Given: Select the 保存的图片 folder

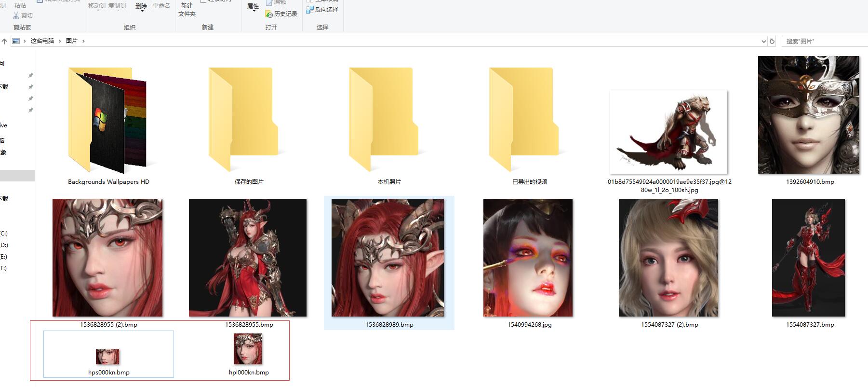Looking at the screenshot, I should (x=249, y=125).
